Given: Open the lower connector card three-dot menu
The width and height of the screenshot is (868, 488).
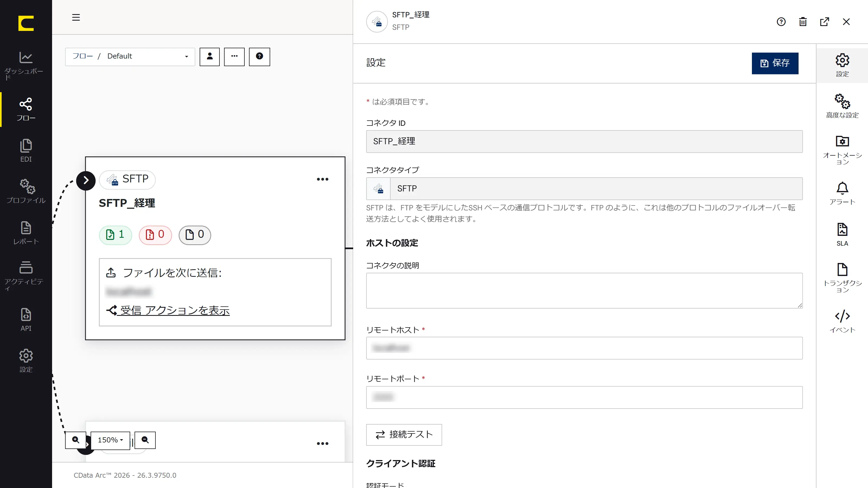Looking at the screenshot, I should [x=323, y=444].
